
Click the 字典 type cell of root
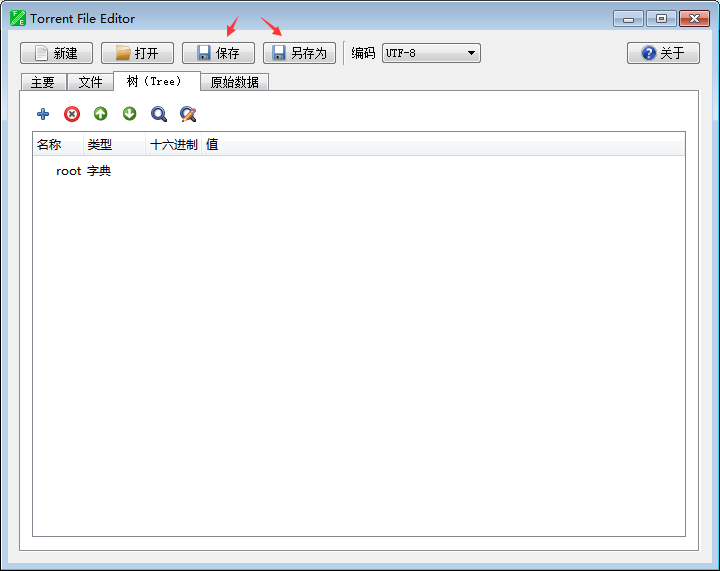coord(99,171)
